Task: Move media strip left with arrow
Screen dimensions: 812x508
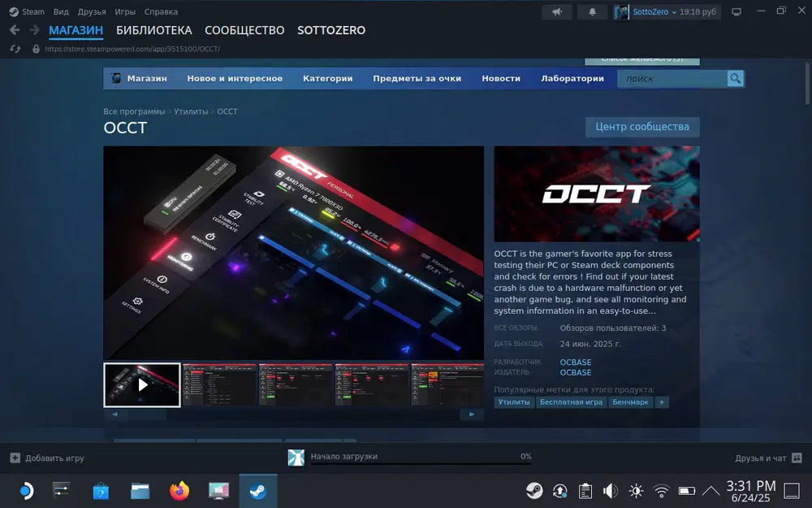Action: [115, 415]
